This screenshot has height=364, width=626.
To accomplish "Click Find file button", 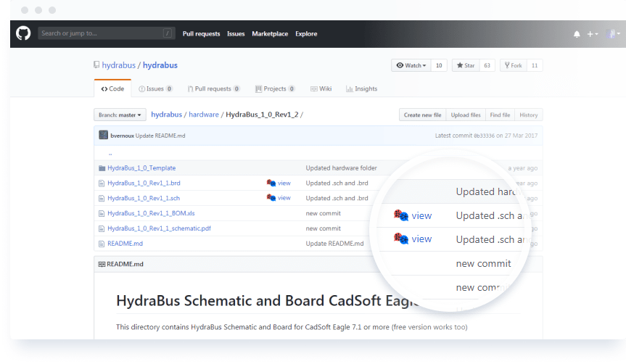I will pyautogui.click(x=500, y=115).
